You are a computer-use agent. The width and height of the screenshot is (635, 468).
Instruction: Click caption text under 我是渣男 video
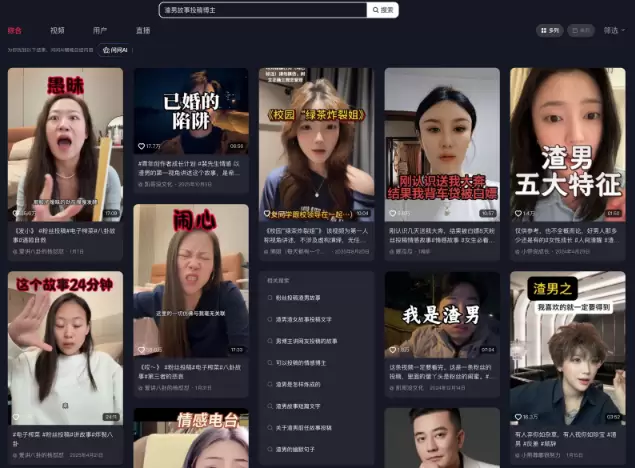point(441,372)
